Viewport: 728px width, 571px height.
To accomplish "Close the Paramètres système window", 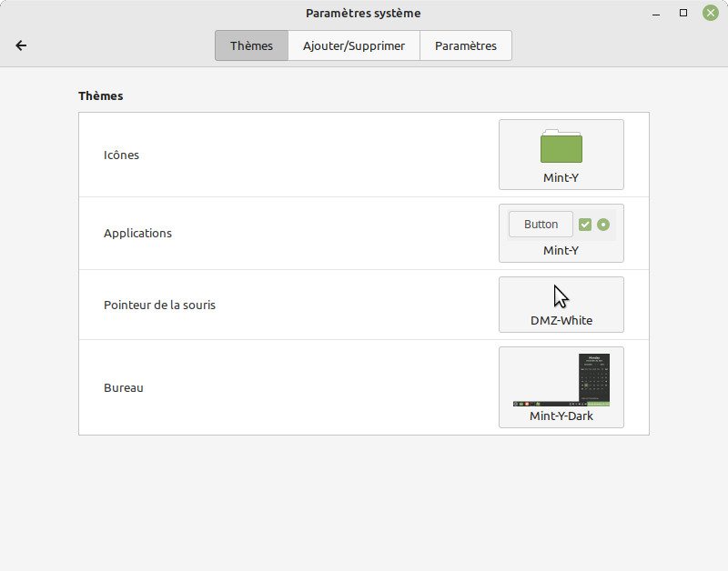I will [x=711, y=13].
